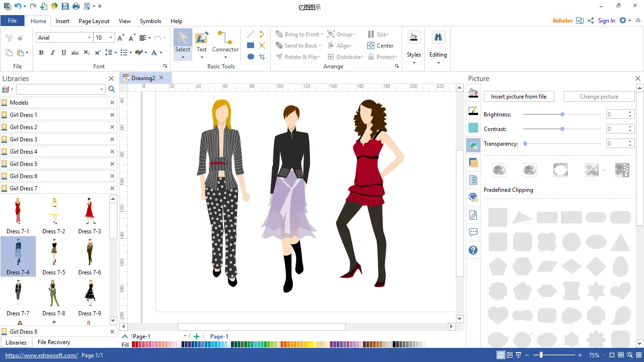The image size is (644, 362).
Task: Click the library search magnifier icon
Action: 112,89
